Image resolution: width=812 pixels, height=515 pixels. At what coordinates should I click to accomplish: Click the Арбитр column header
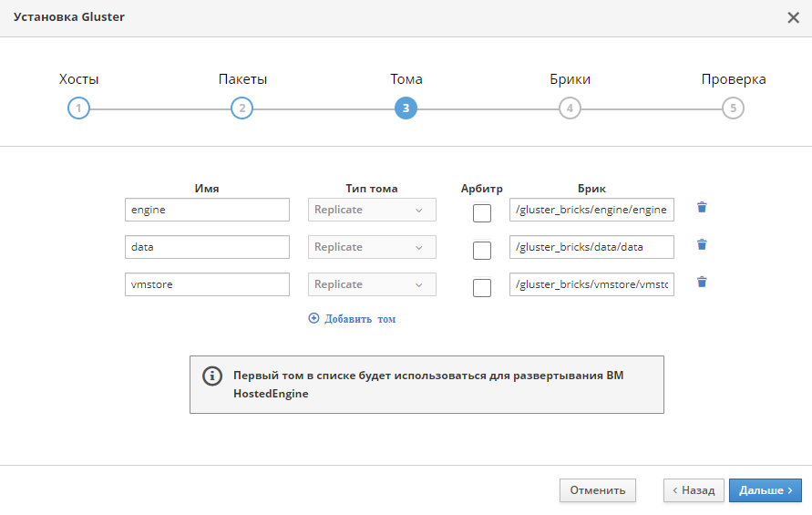[x=481, y=189]
